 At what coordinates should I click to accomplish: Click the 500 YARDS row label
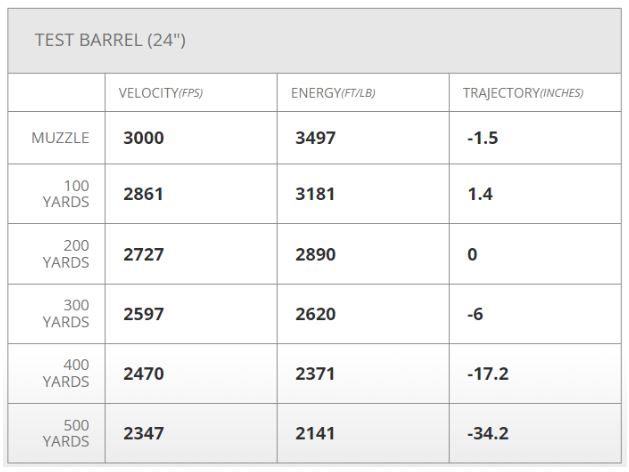(x=68, y=434)
